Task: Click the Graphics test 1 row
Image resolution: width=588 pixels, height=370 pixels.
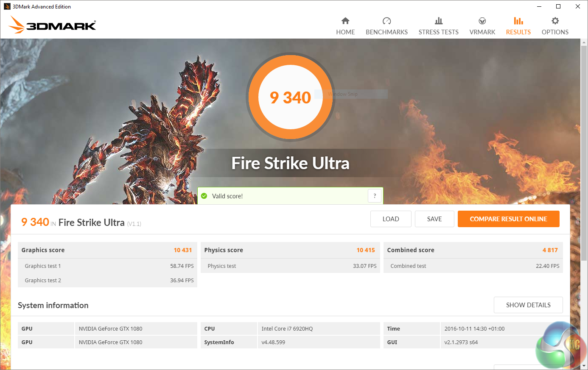Action: click(108, 266)
